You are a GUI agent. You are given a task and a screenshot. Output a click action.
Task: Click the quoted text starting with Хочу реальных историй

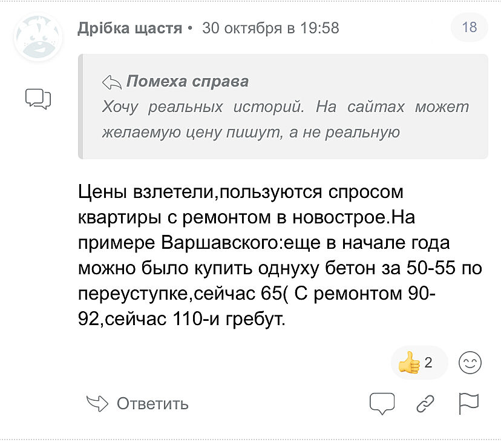coord(284,107)
